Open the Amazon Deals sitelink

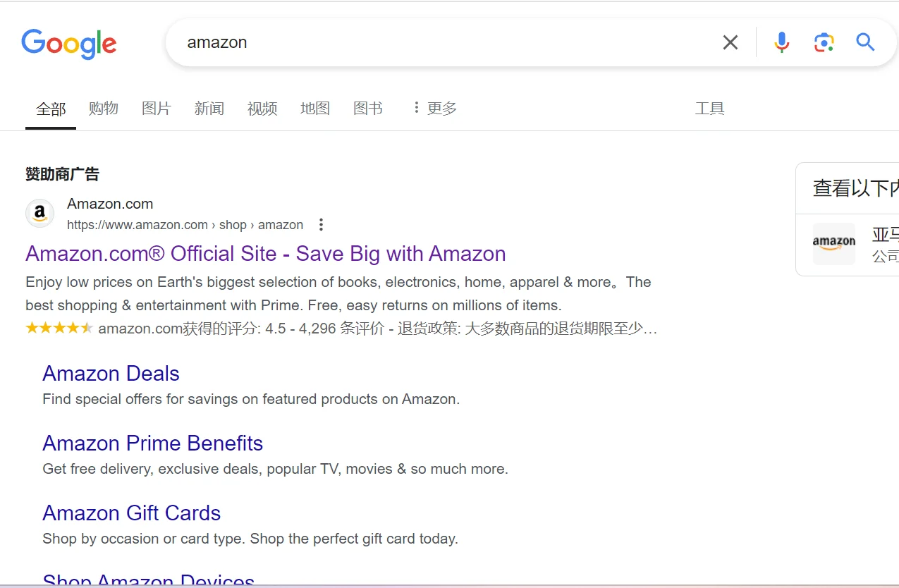tap(111, 374)
